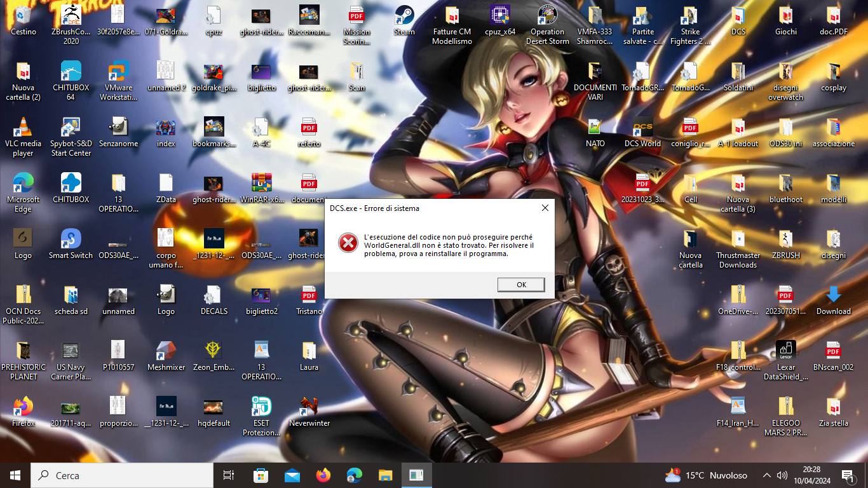
Task: Open the volume control in system tray
Action: (x=782, y=475)
